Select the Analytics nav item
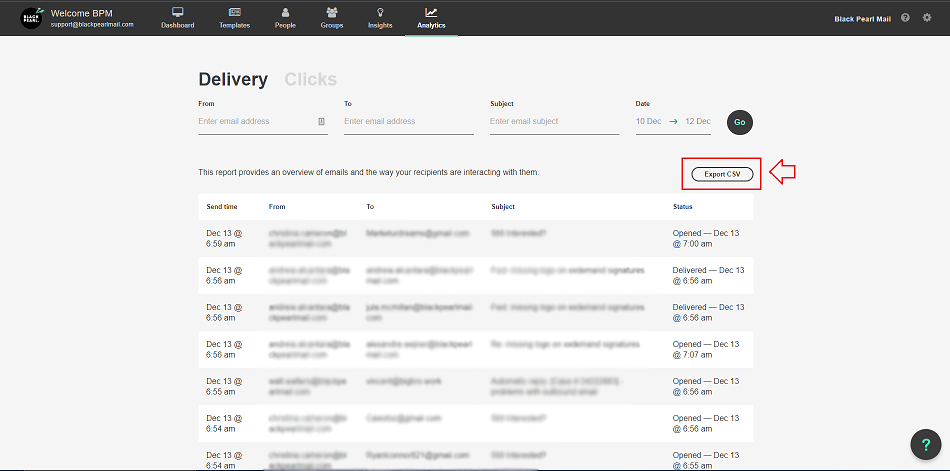Image resolution: width=950 pixels, height=471 pixels. click(431, 18)
